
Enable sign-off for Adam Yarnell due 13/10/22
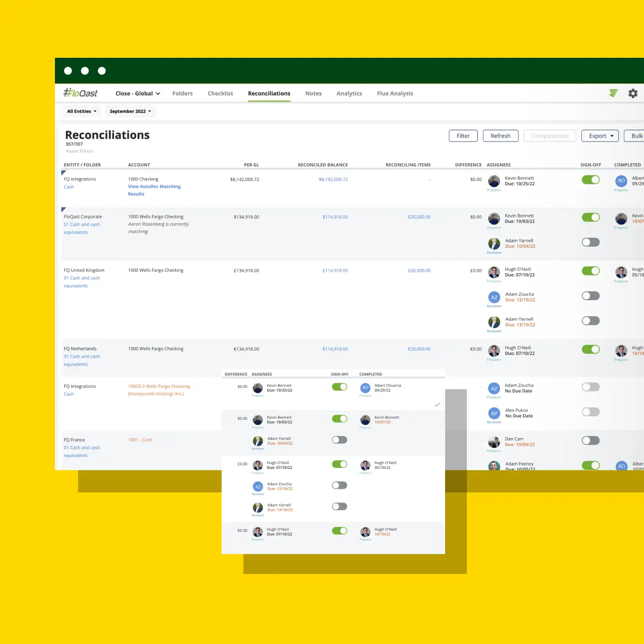coord(590,321)
